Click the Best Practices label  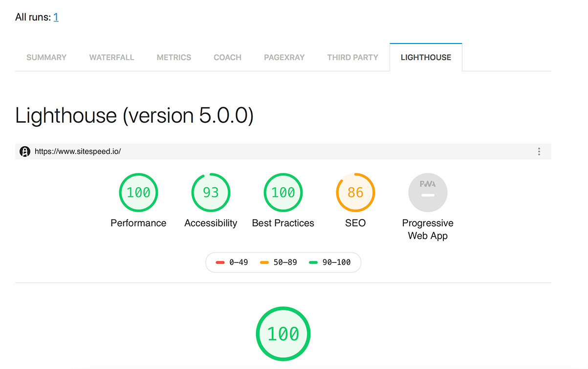tap(283, 223)
